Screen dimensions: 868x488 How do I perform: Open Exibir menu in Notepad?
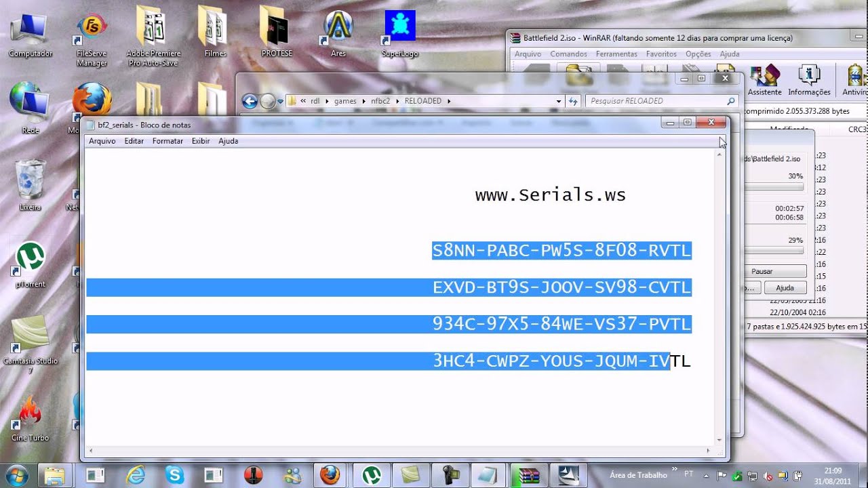pyautogui.click(x=201, y=141)
